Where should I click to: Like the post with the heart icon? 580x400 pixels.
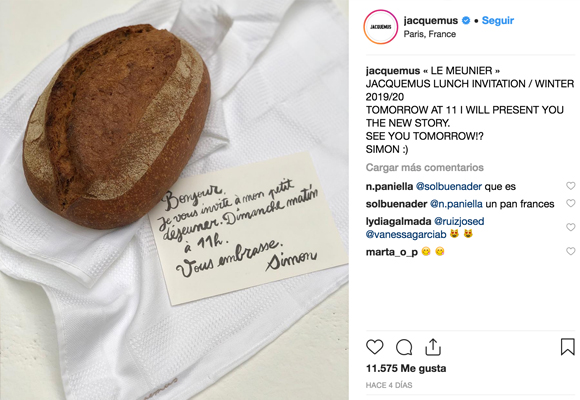pos(374,347)
